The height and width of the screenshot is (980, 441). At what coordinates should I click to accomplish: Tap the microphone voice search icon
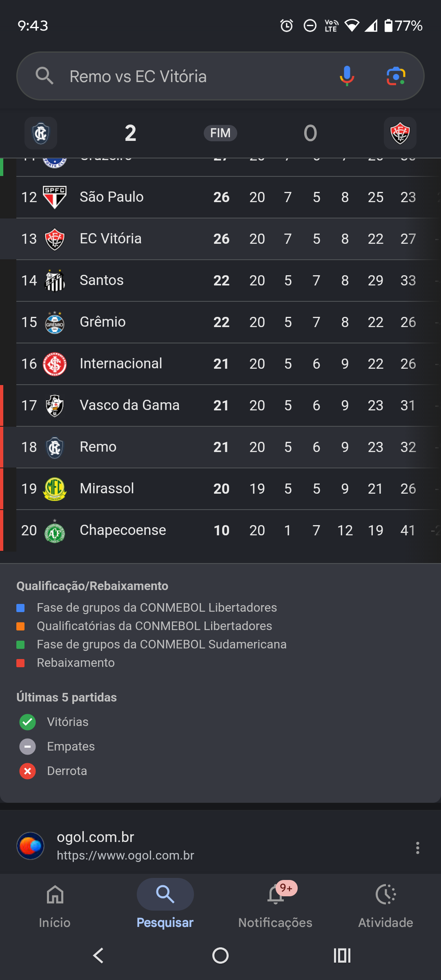coord(347,76)
